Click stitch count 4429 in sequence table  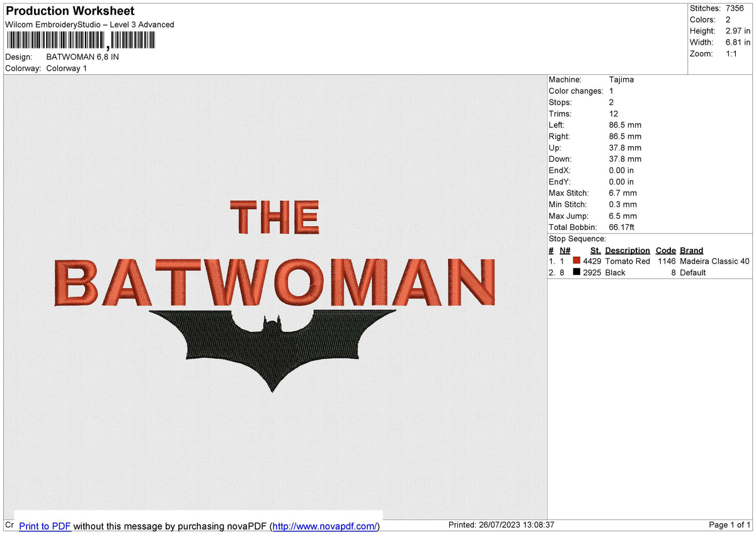click(x=592, y=261)
